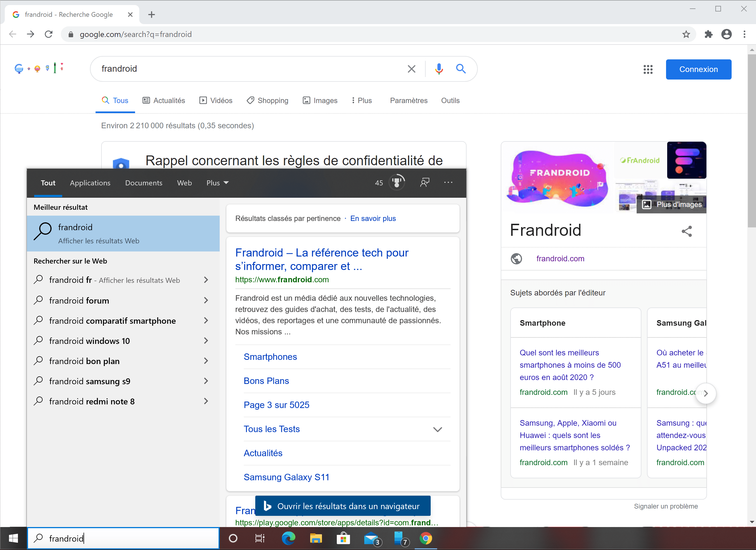Click the frandroid search box in the taskbar
The image size is (756, 550).
coord(123,538)
